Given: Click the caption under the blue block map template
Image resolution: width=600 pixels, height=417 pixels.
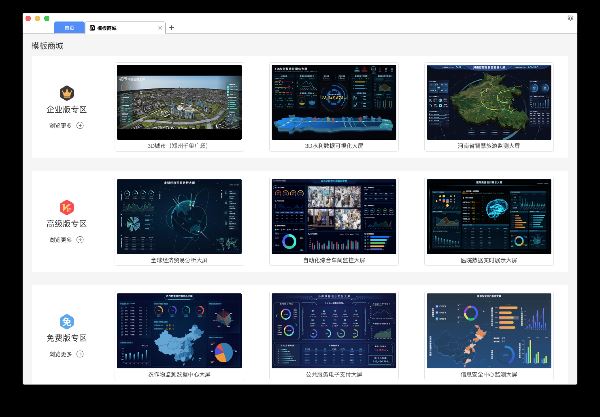Looking at the screenshot, I should tap(334, 146).
